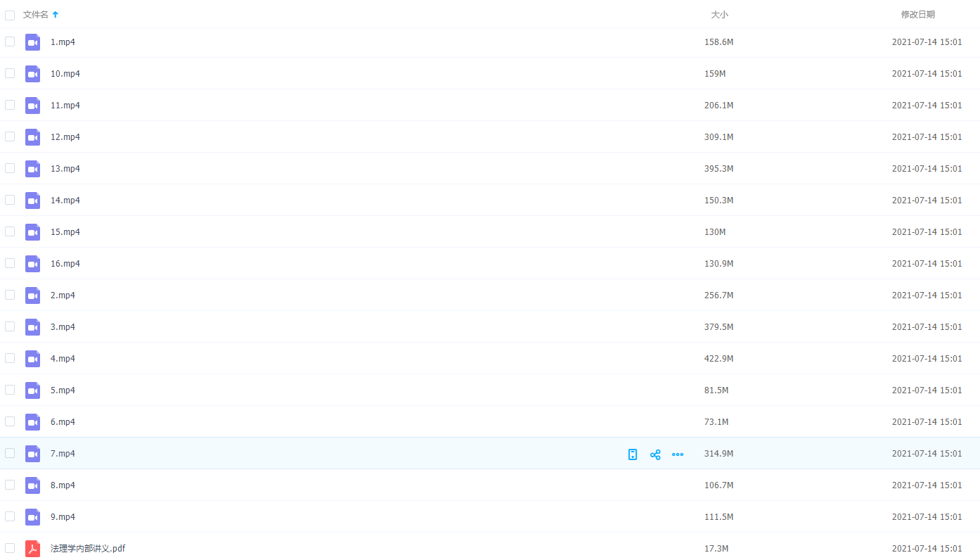
Task: Click the share icon on 7.mp4 row
Action: pyautogui.click(x=655, y=454)
